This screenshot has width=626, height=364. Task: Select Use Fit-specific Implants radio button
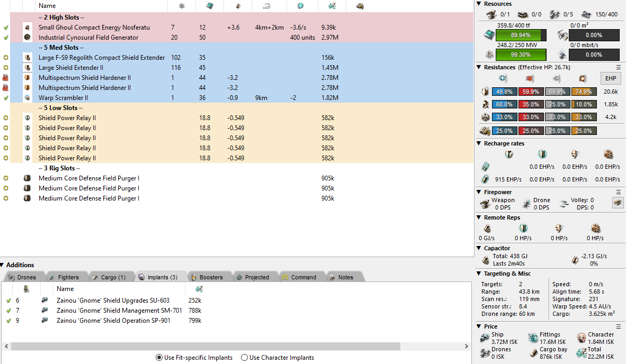point(159,358)
